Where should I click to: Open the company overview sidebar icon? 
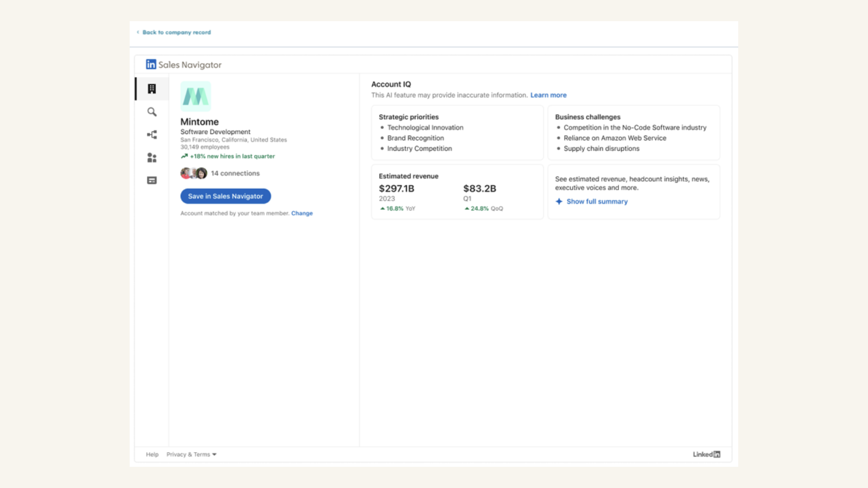click(151, 88)
